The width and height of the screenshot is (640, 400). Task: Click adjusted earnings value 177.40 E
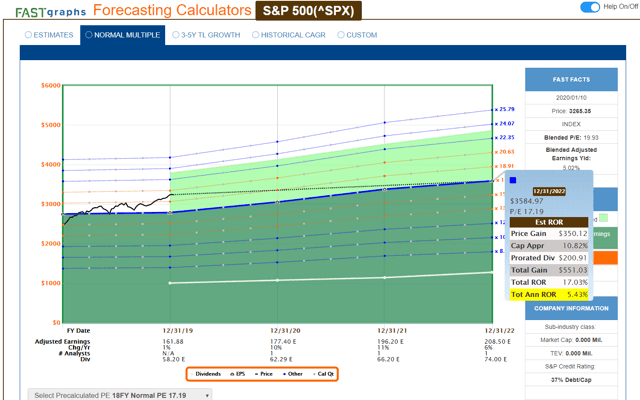pyautogui.click(x=283, y=342)
